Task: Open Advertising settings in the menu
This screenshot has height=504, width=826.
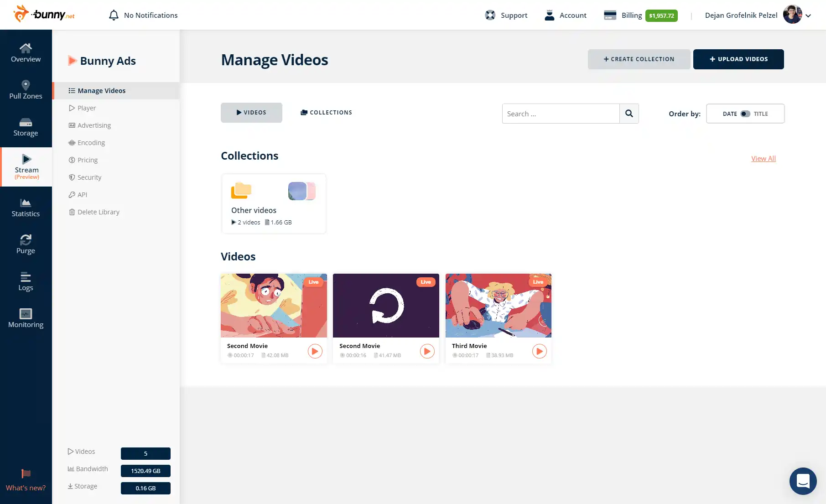Action: (x=94, y=125)
